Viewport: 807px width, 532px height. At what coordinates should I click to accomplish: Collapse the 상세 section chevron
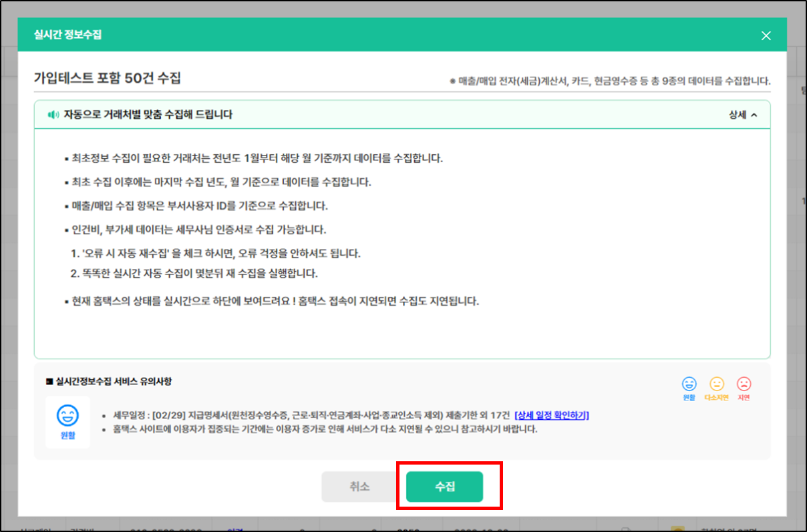[x=754, y=115]
